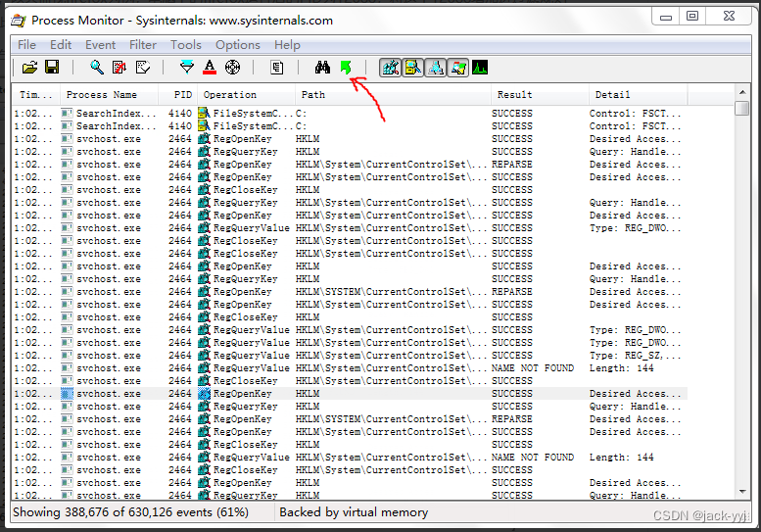
Task: Click the green Jump To Object arrow
Action: pyautogui.click(x=346, y=68)
